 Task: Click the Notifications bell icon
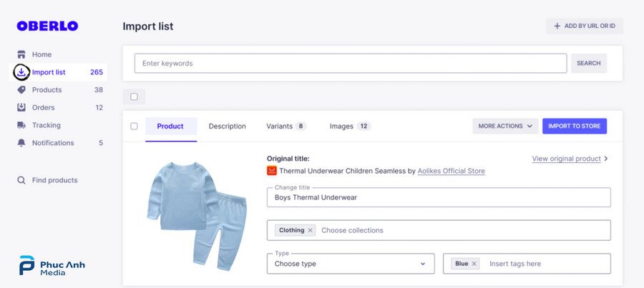21,143
